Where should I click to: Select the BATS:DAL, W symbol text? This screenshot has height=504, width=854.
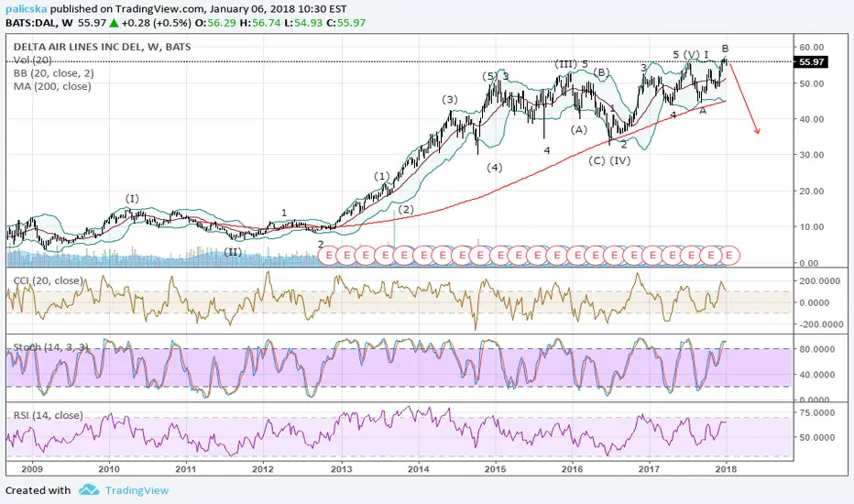click(x=39, y=23)
